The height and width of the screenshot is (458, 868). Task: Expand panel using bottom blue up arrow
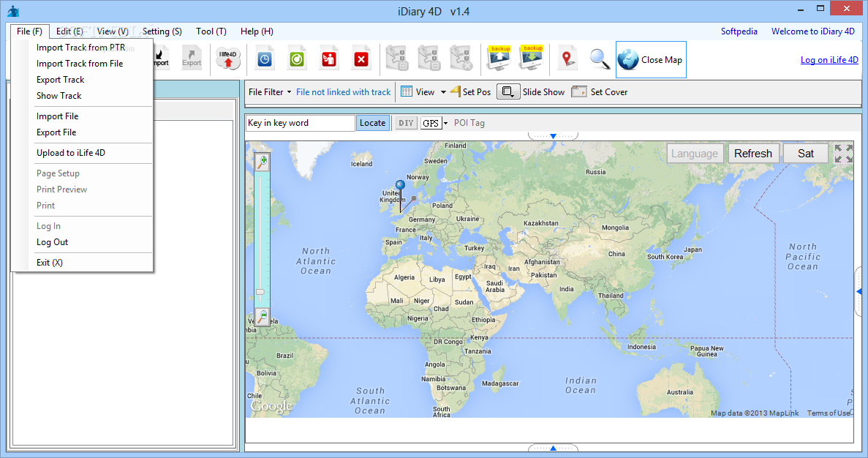[x=553, y=448]
